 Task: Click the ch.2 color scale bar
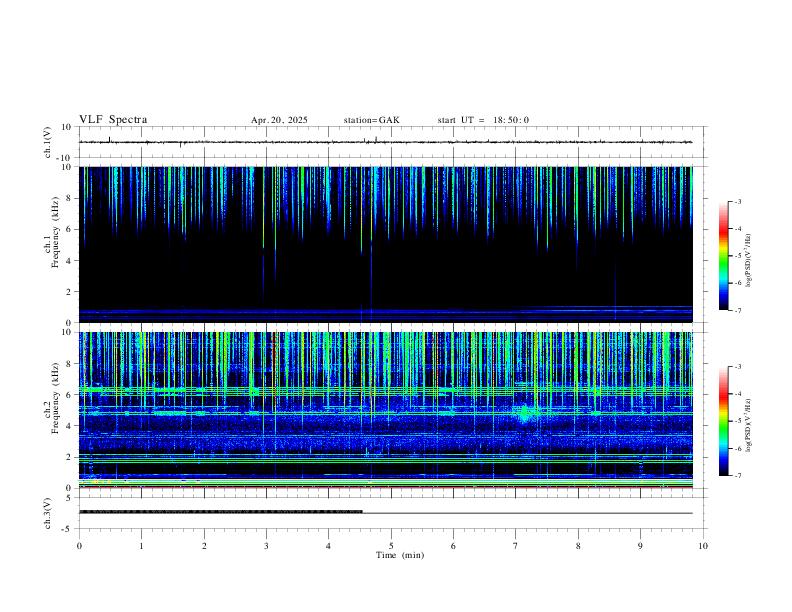click(x=724, y=421)
